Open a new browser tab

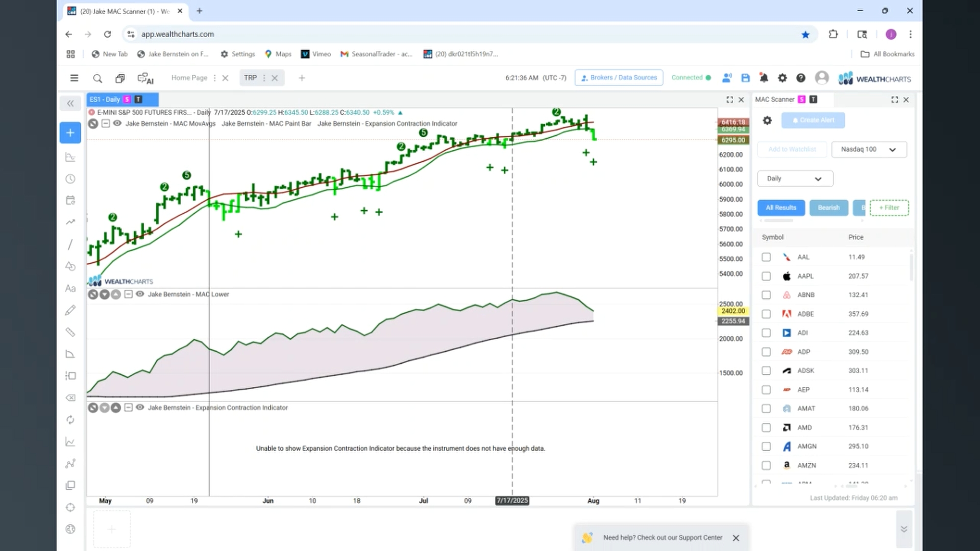(199, 11)
